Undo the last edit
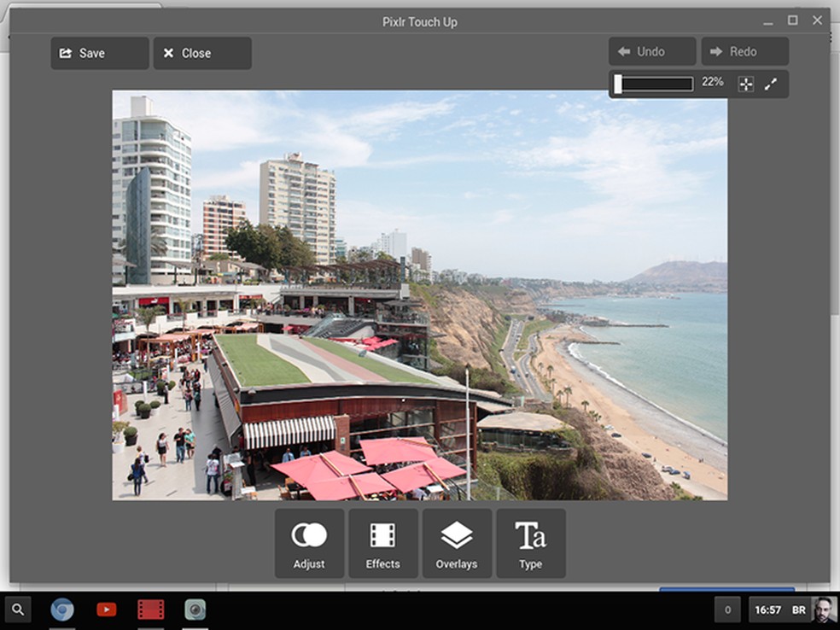 coord(651,51)
